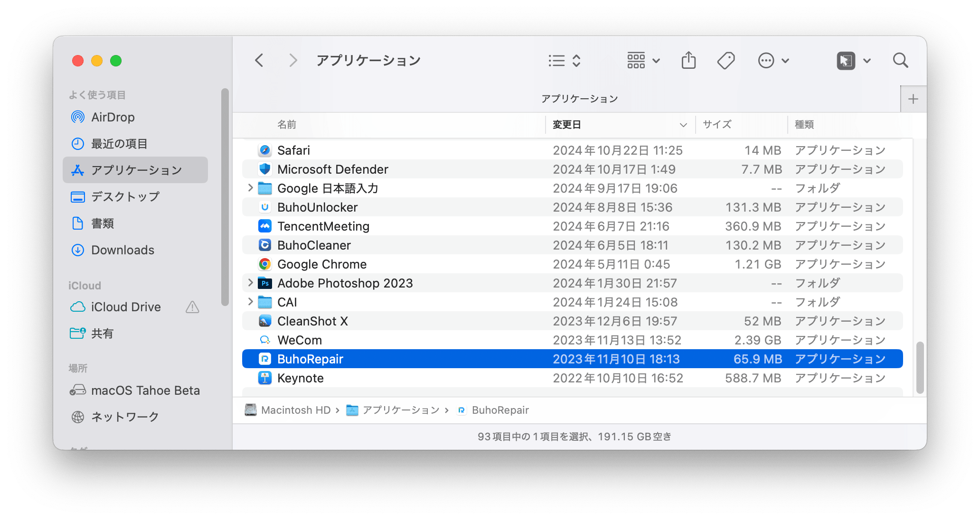The image size is (980, 520).
Task: Open the list view switcher in the toolbar
Action: coord(565,61)
